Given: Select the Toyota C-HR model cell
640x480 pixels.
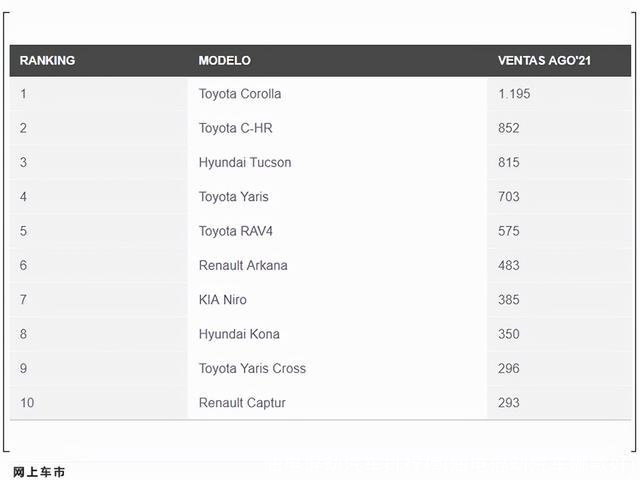Looking at the screenshot, I should pos(235,128).
